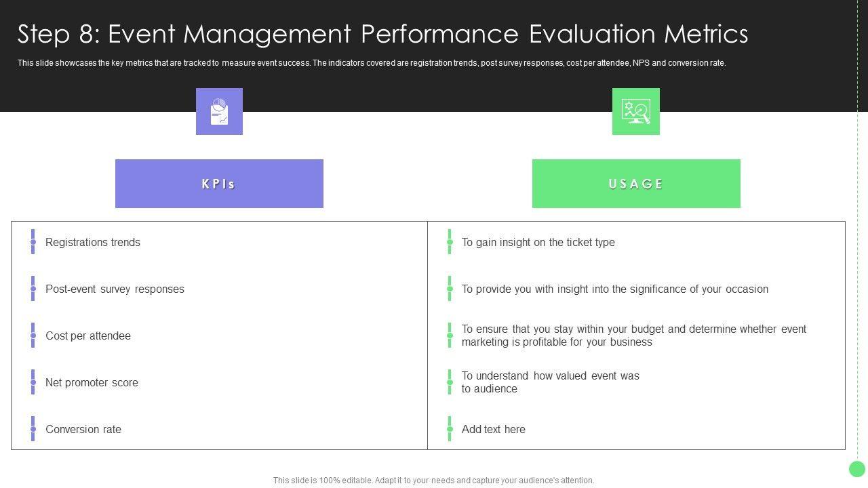Click the budget and profitability usage text
Viewport: 868px width, 488px height.
click(x=633, y=335)
